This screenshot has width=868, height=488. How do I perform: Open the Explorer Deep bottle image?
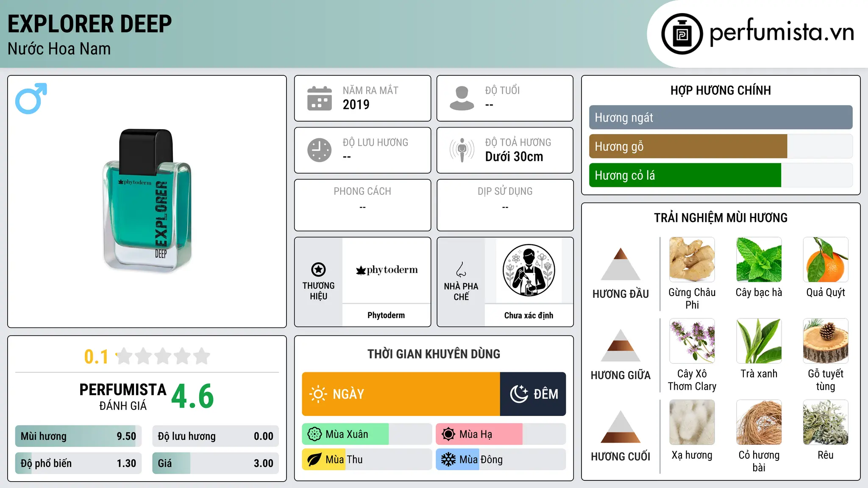[147, 200]
